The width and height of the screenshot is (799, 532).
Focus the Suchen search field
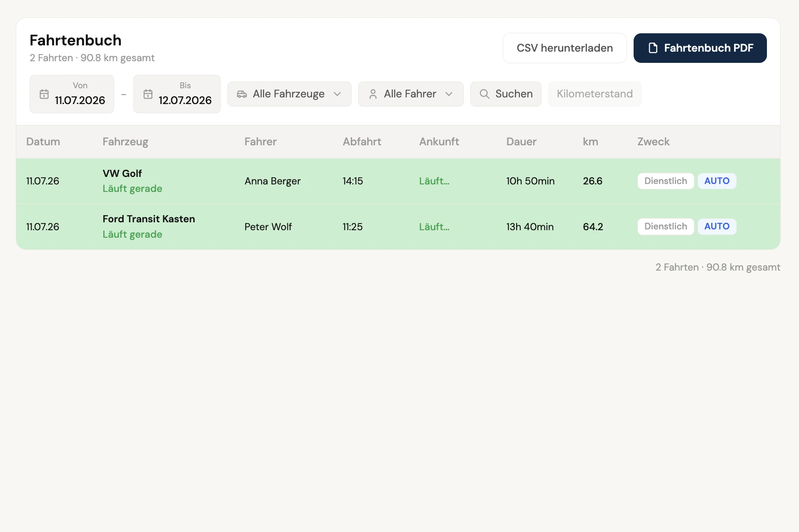click(506, 94)
